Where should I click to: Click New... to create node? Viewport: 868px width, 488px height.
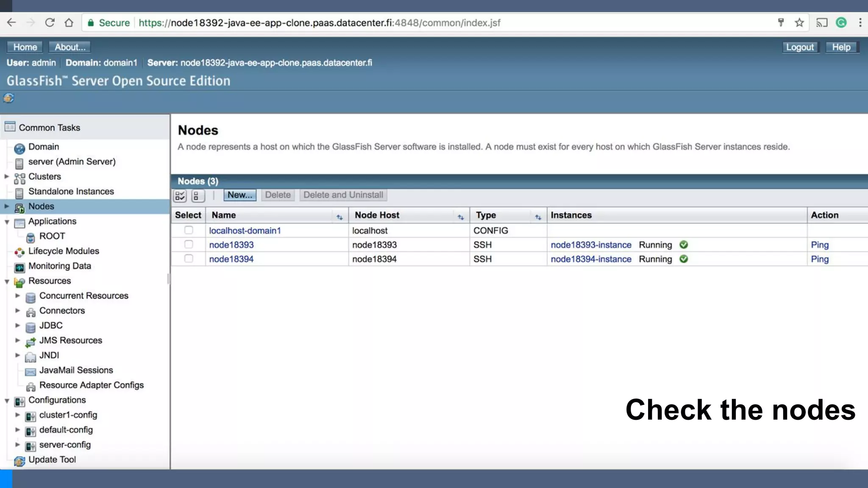pos(240,195)
